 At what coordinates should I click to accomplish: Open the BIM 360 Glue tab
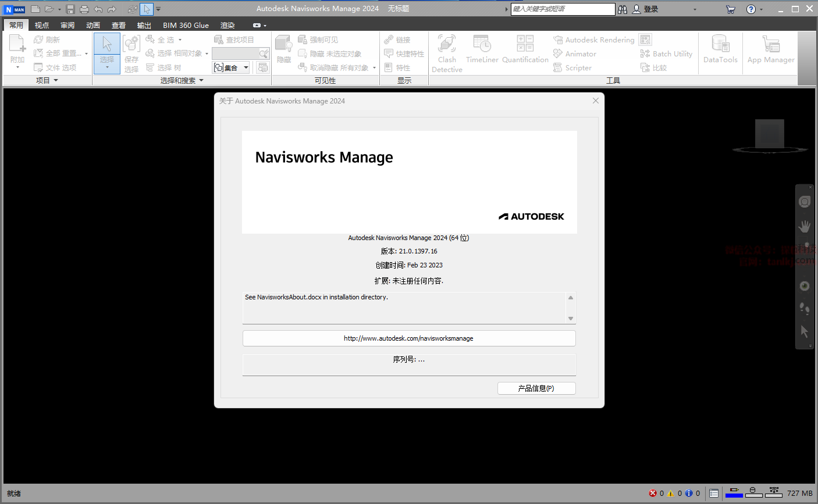click(186, 25)
